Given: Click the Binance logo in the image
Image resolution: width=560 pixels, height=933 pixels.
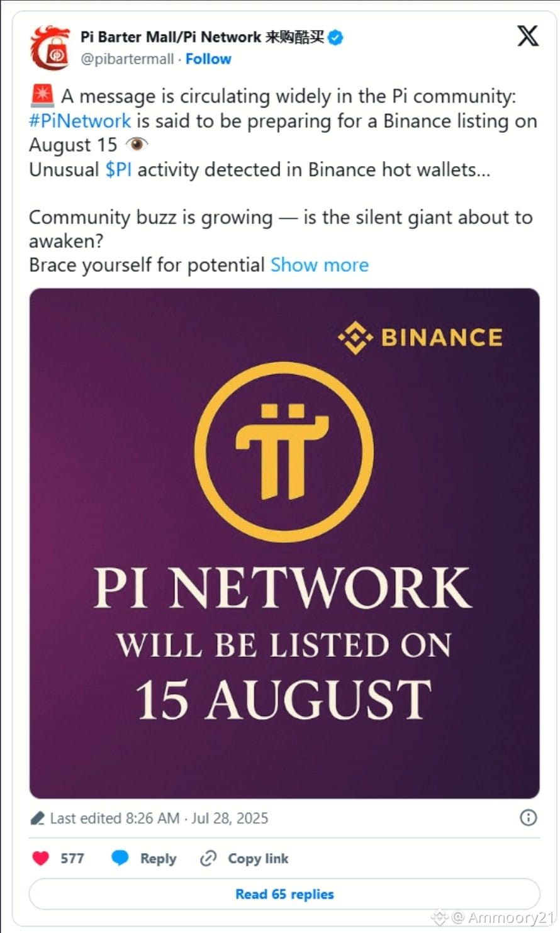Looking at the screenshot, I should point(420,338).
